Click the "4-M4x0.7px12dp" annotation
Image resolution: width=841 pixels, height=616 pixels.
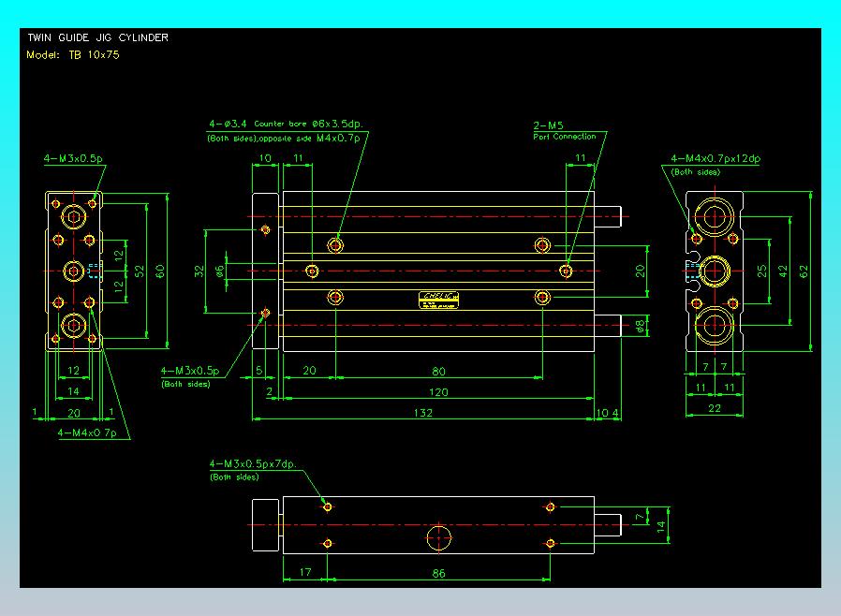tap(716, 159)
